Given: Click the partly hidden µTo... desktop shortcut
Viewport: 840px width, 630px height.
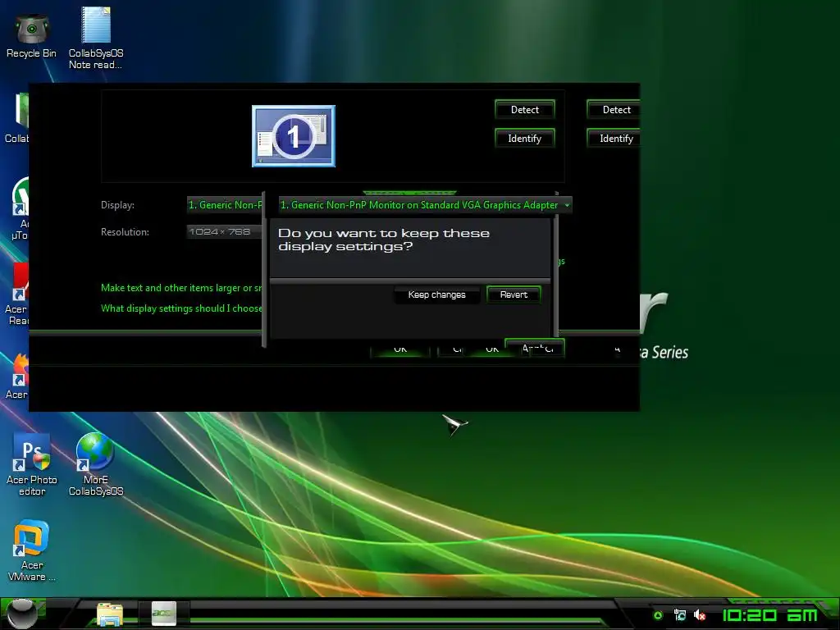Looking at the screenshot, I should [20, 209].
